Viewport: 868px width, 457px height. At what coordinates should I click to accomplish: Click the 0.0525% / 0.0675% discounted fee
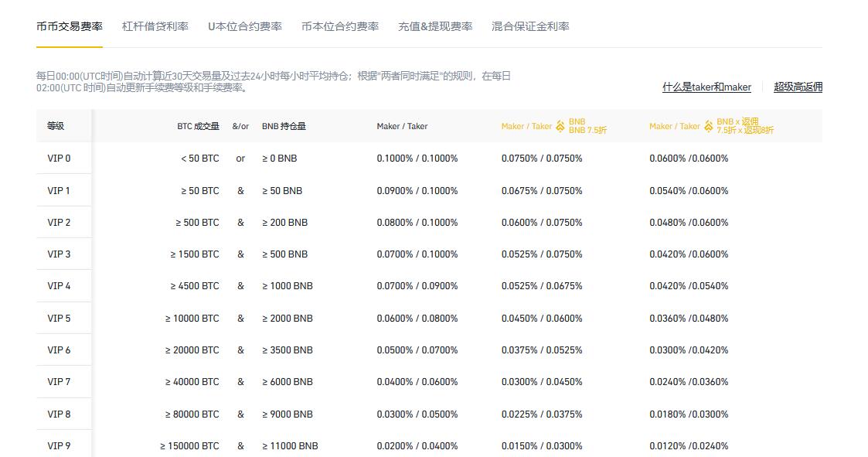click(542, 286)
